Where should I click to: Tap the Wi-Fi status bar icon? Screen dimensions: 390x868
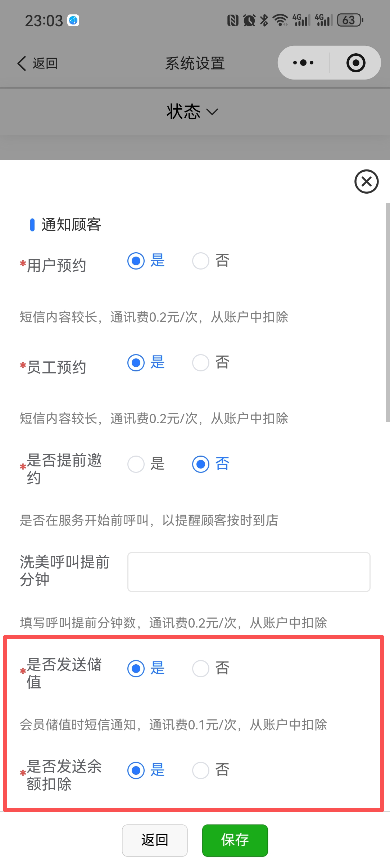[280, 20]
